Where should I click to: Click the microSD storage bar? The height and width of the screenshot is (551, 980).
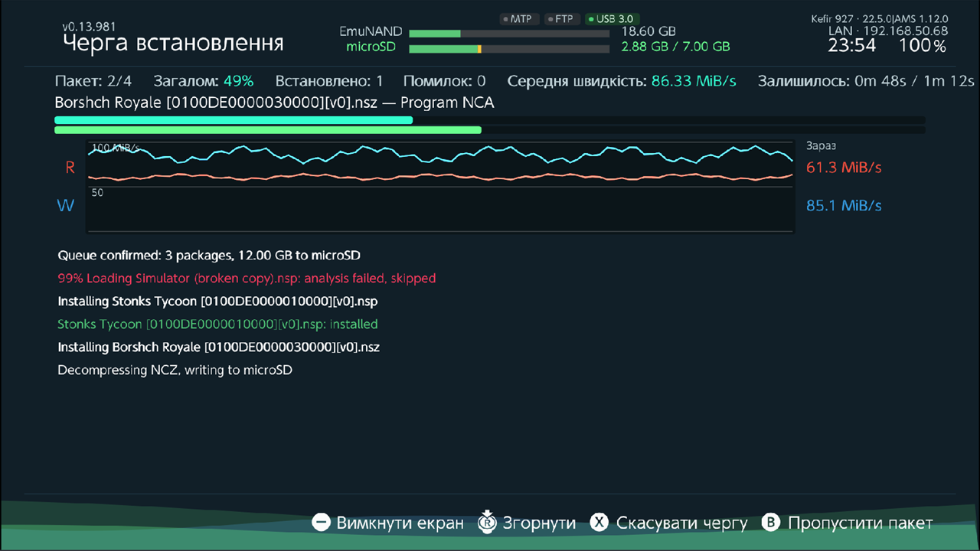509,48
